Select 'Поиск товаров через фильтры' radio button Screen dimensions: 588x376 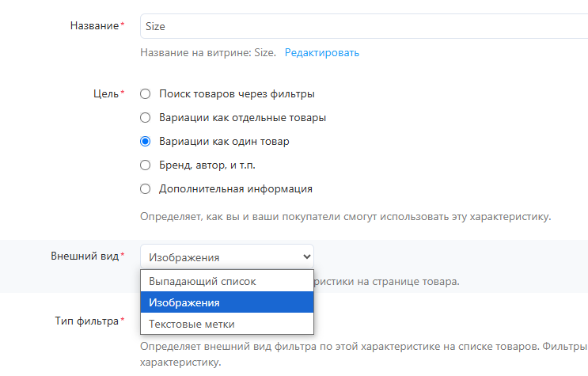point(145,94)
